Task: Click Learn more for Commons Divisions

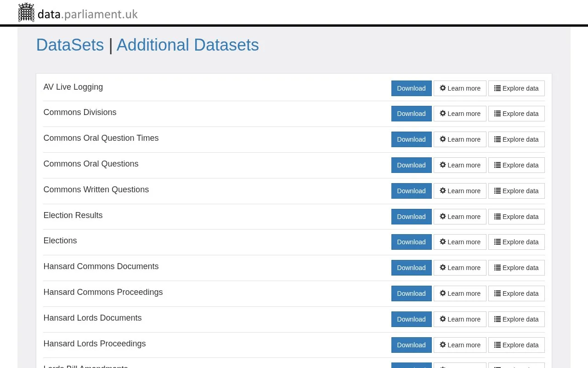Action: 460,114
